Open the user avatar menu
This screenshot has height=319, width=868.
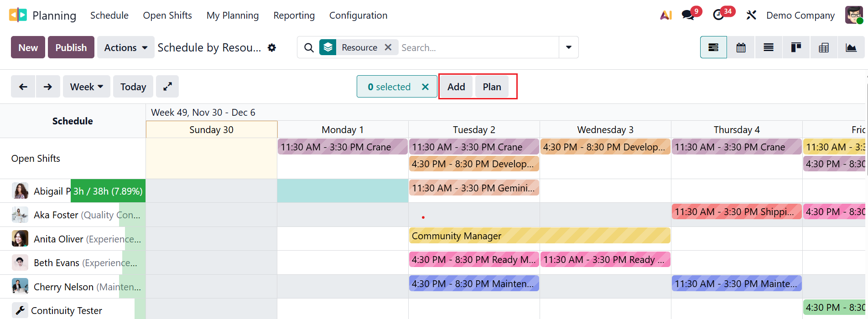pyautogui.click(x=853, y=15)
